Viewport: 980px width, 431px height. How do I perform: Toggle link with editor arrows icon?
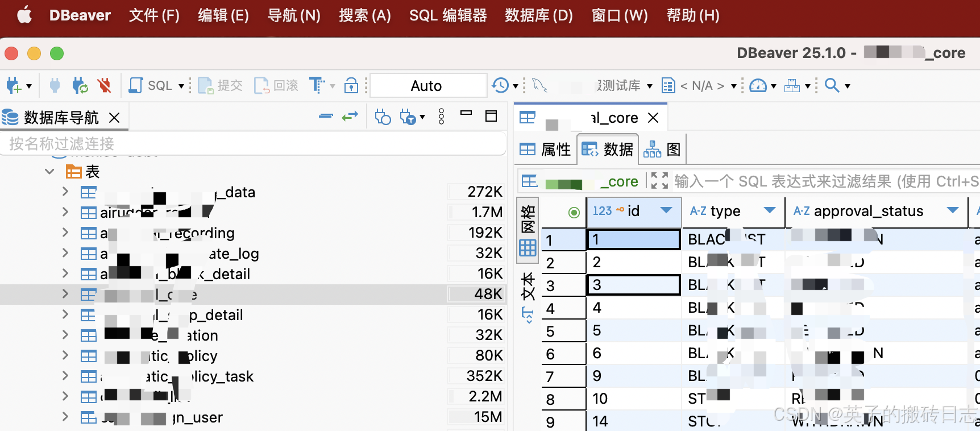[350, 116]
